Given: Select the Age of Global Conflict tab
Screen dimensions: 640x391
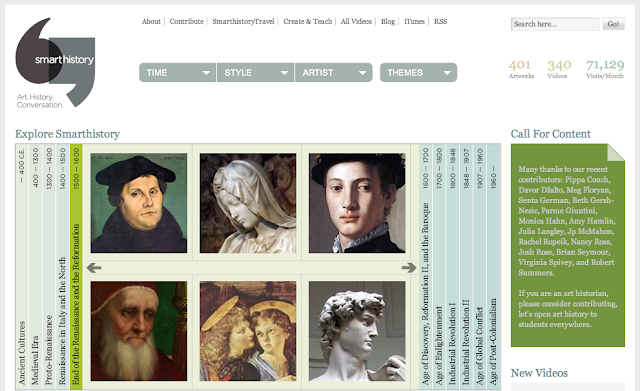Looking at the screenshot, I should pyautogui.click(x=480, y=266).
